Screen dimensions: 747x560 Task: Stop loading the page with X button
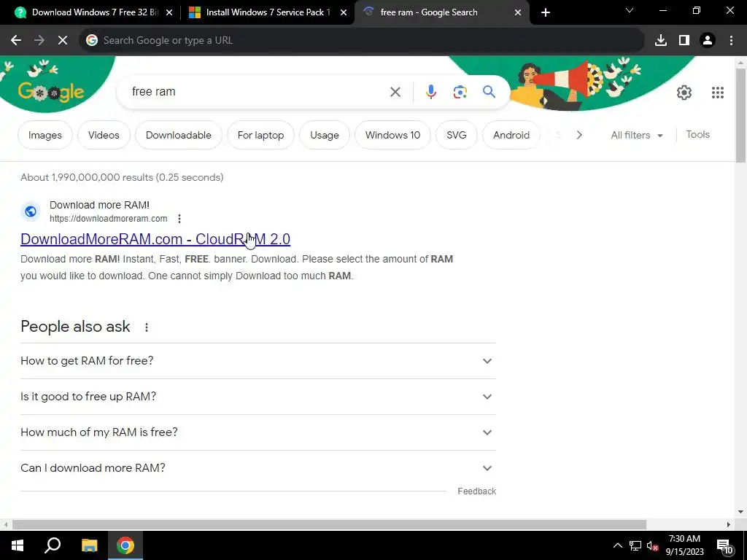point(63,41)
